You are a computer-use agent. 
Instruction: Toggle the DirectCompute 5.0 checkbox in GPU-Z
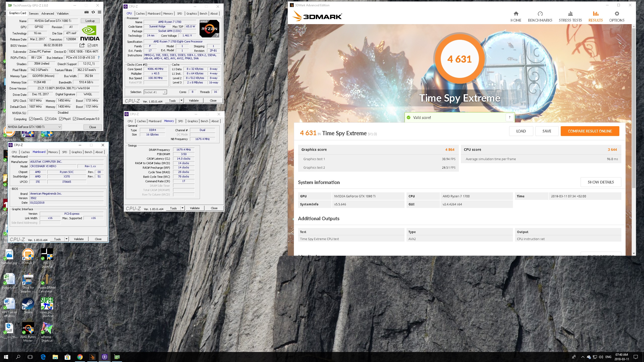[x=74, y=119]
